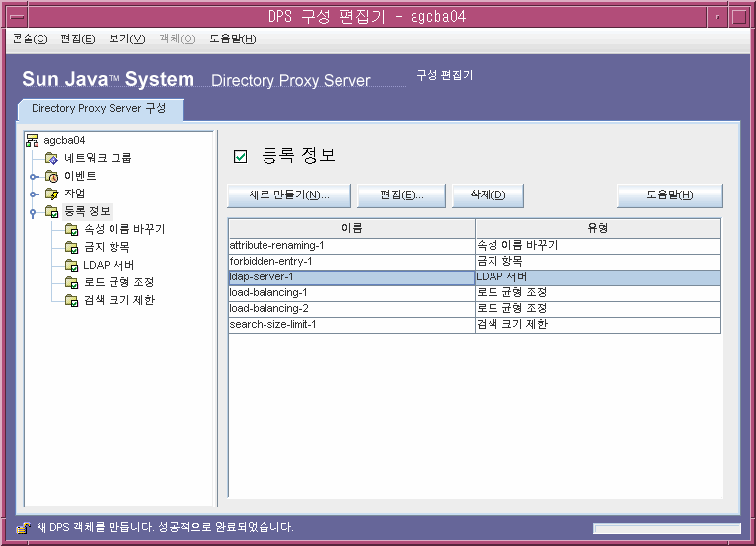Select the ldap-server-1 row
The width and height of the screenshot is (756, 546).
tap(475, 277)
